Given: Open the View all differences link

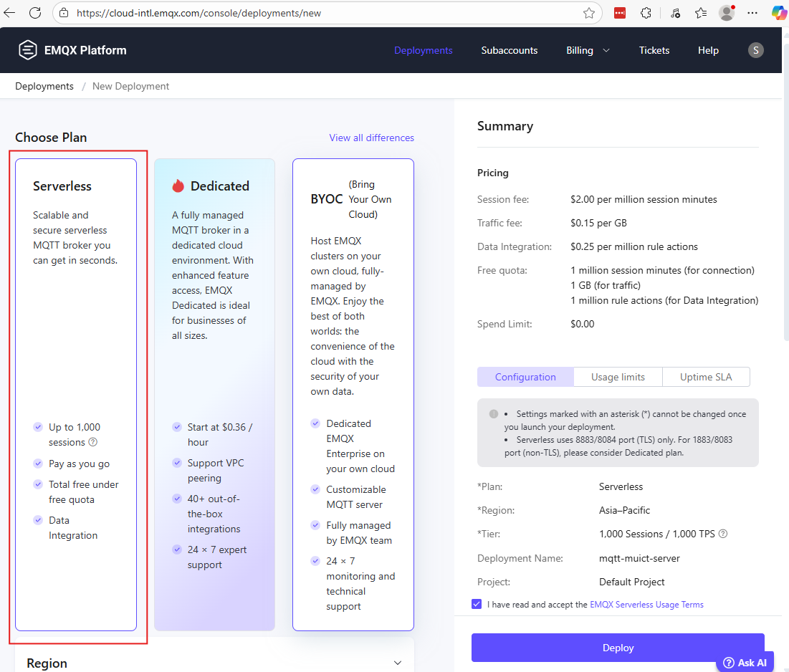Looking at the screenshot, I should pyautogui.click(x=371, y=138).
